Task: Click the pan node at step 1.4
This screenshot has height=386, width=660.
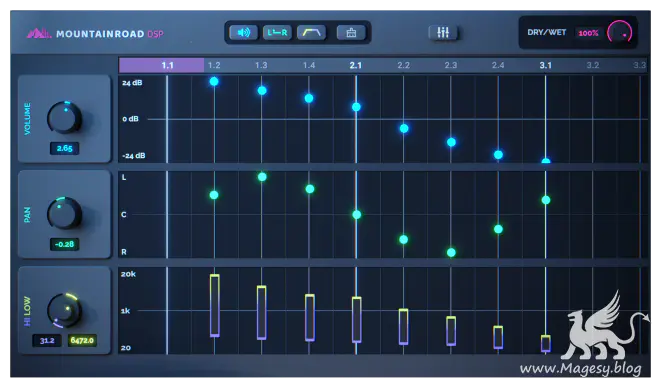Action: coord(310,189)
